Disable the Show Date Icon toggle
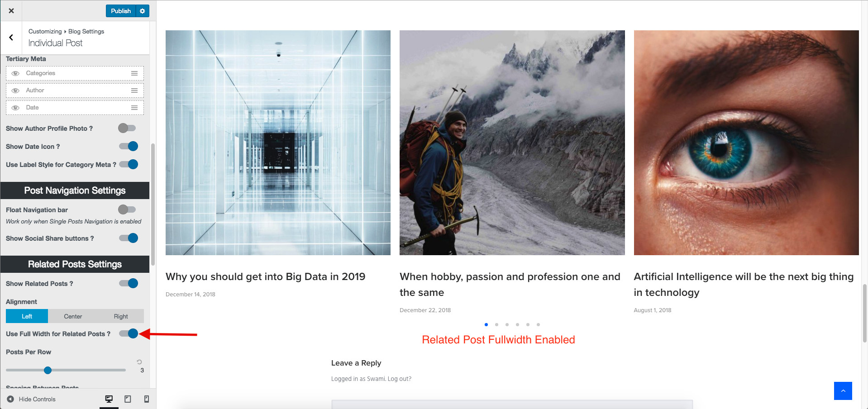 point(129,147)
